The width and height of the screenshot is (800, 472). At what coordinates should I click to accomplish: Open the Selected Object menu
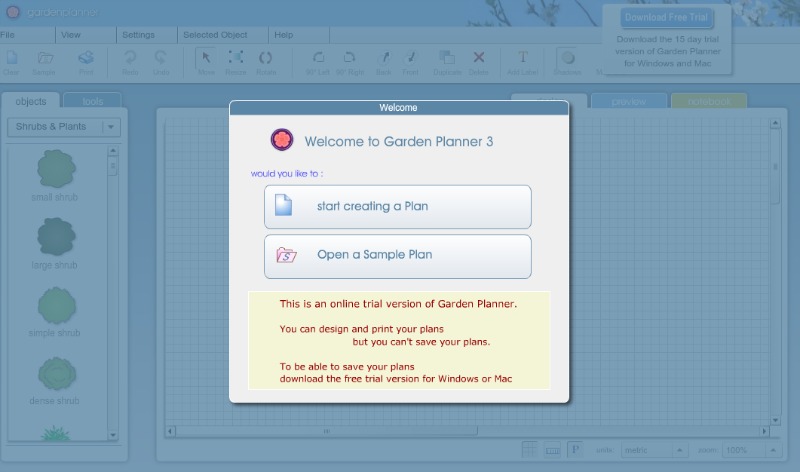point(215,35)
